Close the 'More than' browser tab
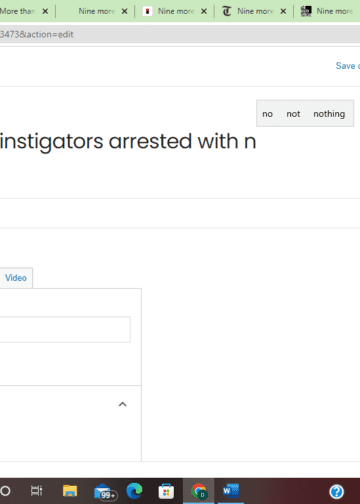The height and width of the screenshot is (504, 360). point(45,11)
